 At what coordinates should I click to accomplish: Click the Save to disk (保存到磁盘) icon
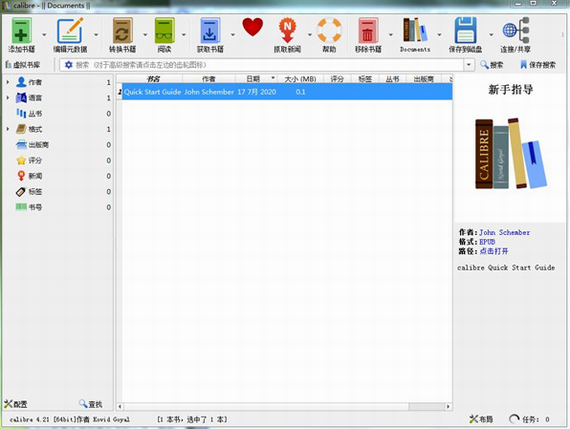pyautogui.click(x=465, y=31)
